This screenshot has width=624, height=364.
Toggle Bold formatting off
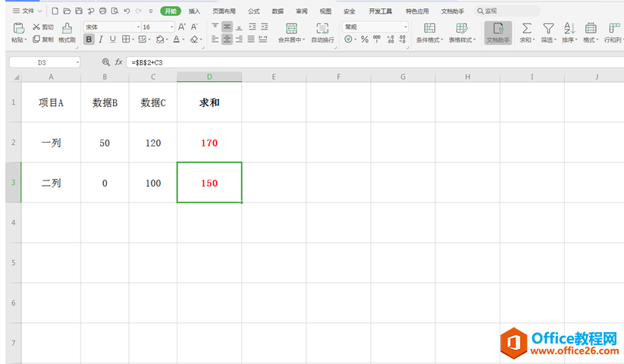[x=89, y=39]
